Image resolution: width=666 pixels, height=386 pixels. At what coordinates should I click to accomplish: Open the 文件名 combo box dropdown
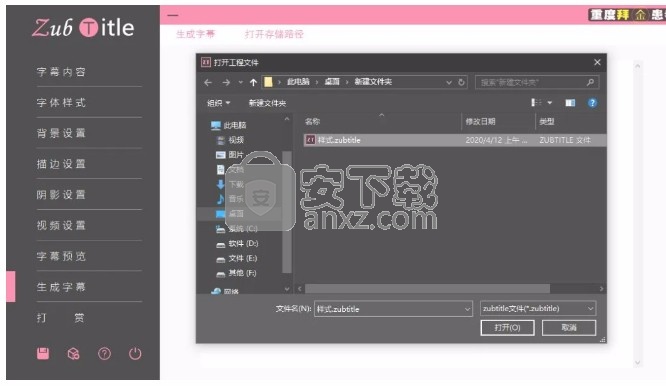(467, 309)
